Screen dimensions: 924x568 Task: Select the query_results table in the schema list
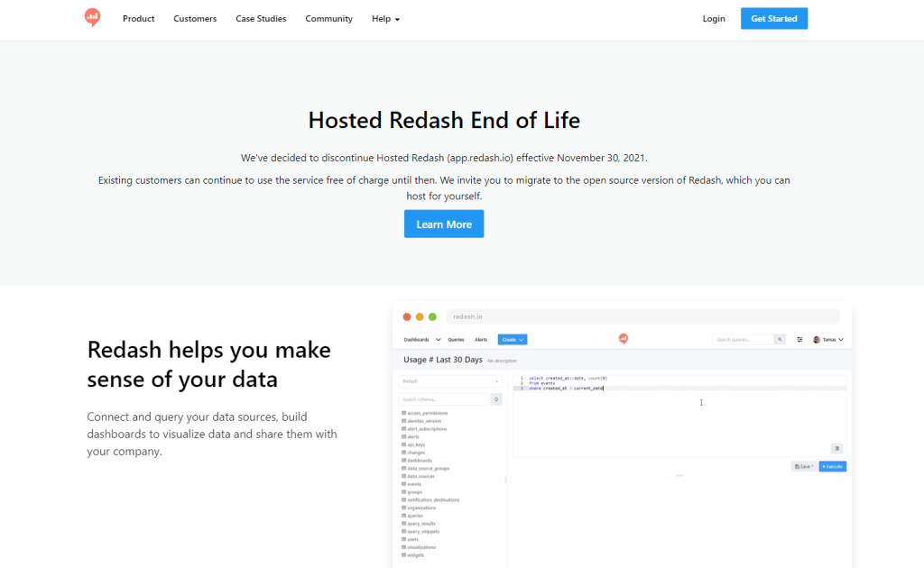421,523
